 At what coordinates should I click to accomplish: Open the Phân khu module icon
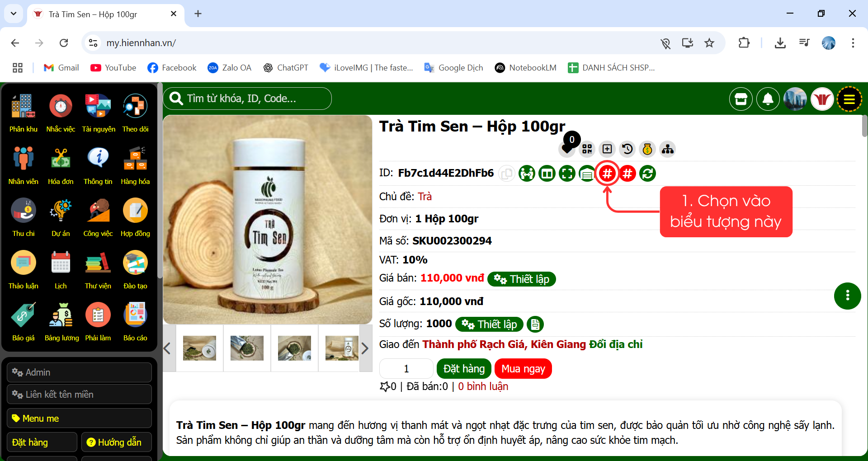(24, 107)
